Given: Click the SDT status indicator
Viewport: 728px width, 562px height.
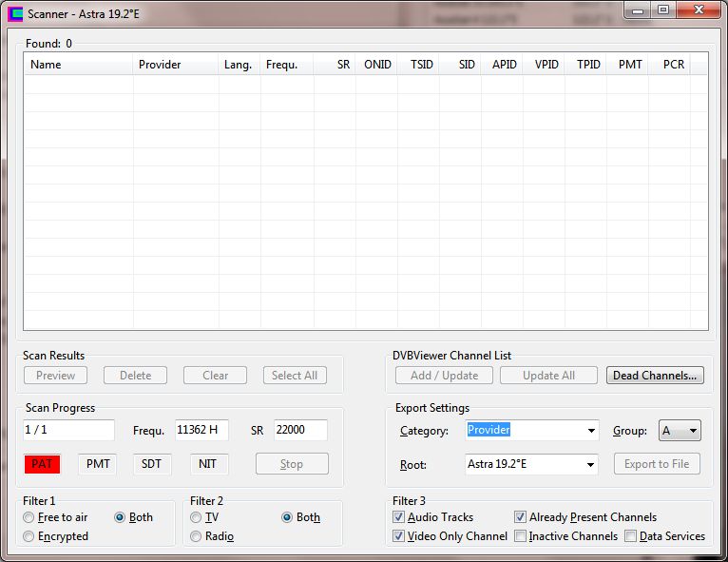Looking at the screenshot, I should 152,464.
